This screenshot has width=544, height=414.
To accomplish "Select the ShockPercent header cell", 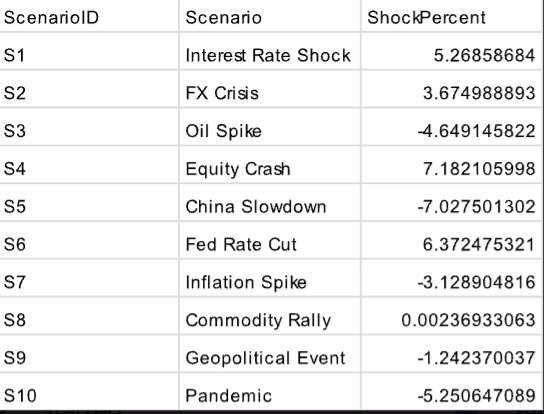I will tap(452, 16).
